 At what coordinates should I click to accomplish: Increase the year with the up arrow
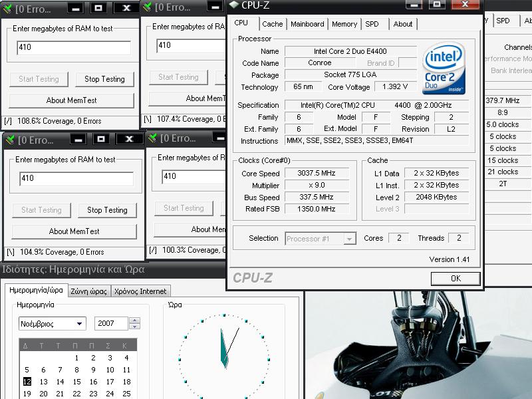pos(135,321)
